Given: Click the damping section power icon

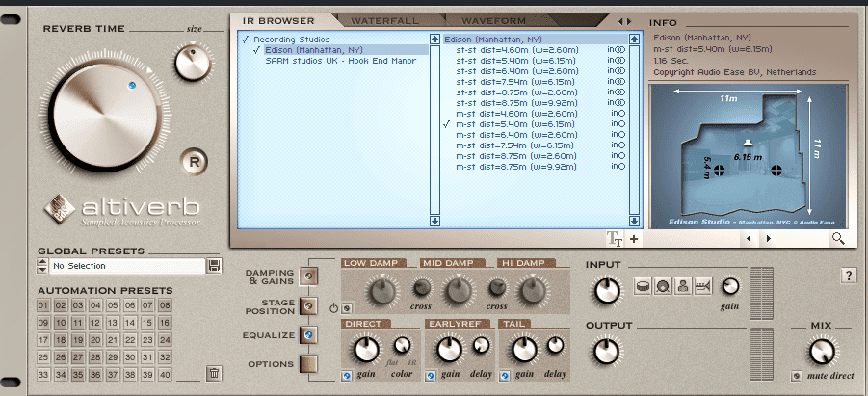Looking at the screenshot, I should click(333, 308).
